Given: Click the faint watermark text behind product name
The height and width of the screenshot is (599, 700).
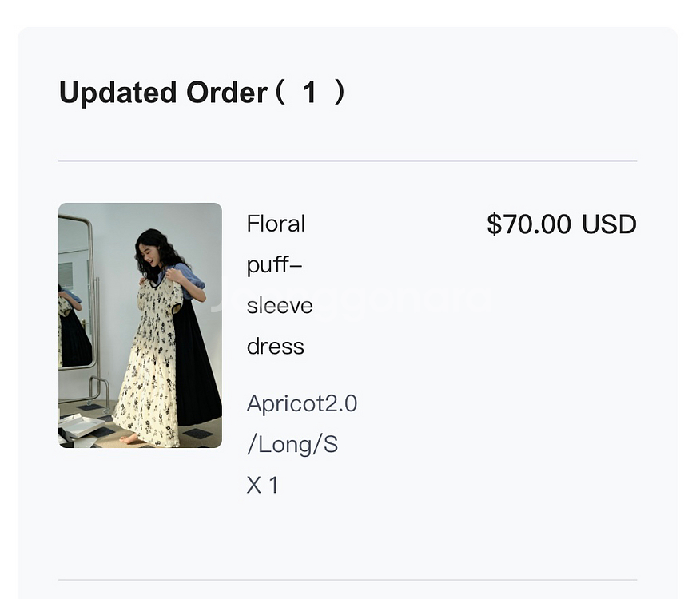Looking at the screenshot, I should pyautogui.click(x=351, y=299).
